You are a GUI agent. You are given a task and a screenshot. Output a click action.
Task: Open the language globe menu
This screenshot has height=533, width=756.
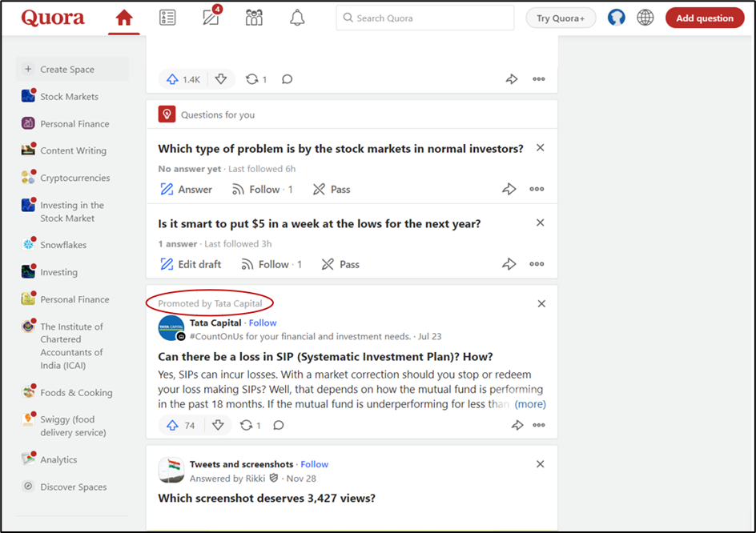coord(645,18)
